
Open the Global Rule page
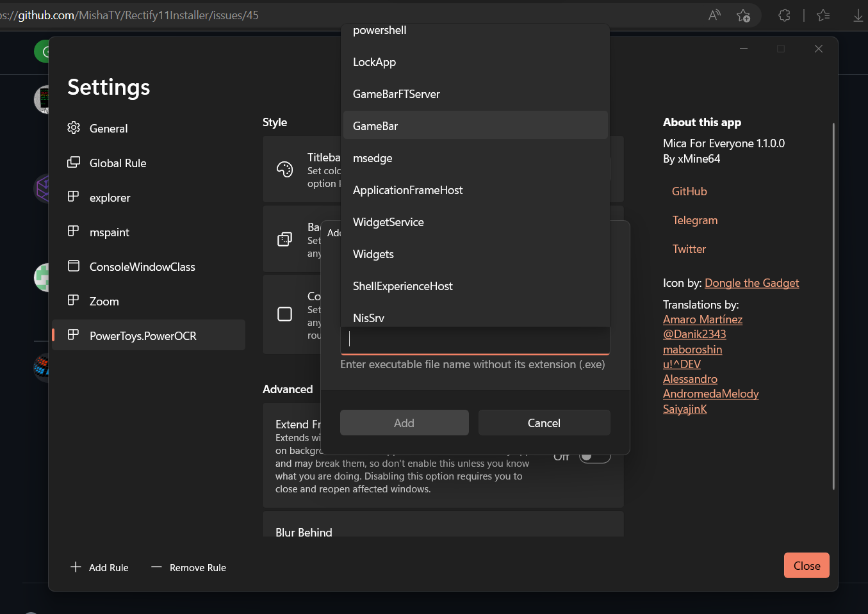pos(149,163)
